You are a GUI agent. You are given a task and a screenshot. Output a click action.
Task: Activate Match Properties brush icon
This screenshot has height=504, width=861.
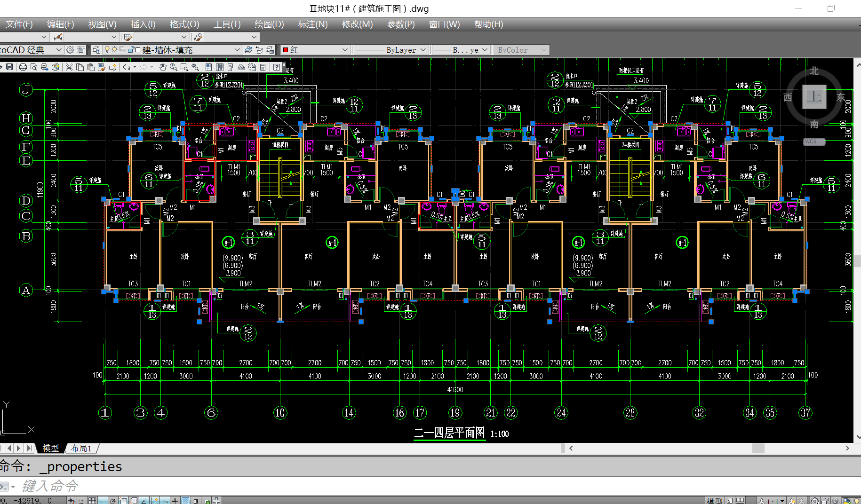click(102, 67)
